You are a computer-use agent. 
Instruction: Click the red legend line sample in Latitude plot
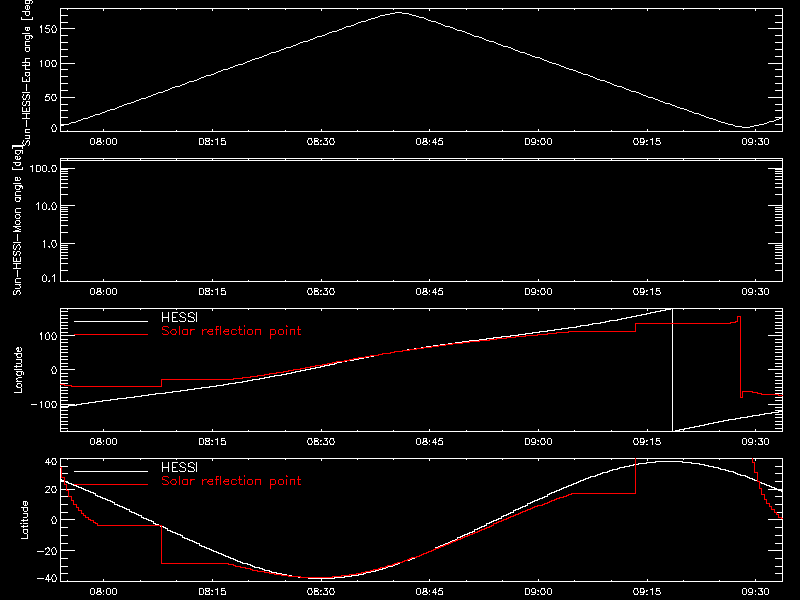point(111,484)
